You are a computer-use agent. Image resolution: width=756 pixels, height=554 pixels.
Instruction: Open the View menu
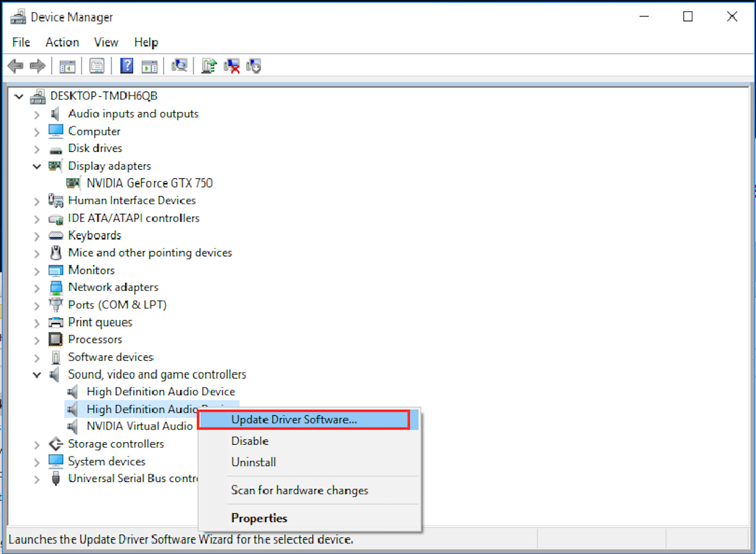tap(106, 42)
